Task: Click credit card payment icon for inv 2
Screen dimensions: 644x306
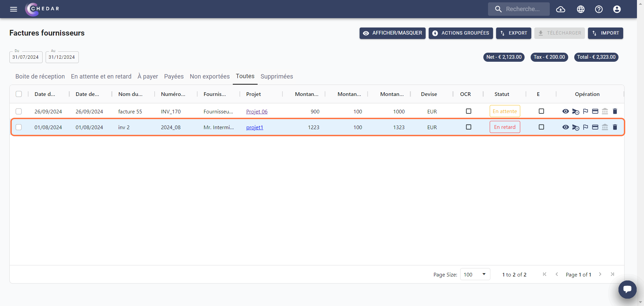Action: coord(595,127)
